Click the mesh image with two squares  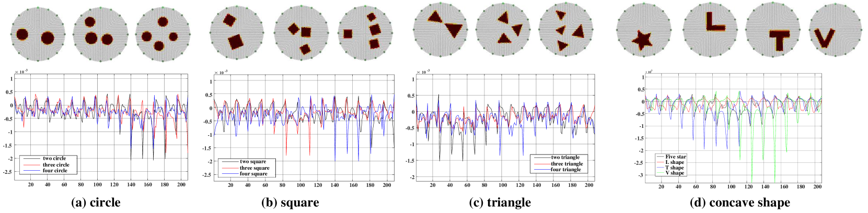(x=238, y=34)
